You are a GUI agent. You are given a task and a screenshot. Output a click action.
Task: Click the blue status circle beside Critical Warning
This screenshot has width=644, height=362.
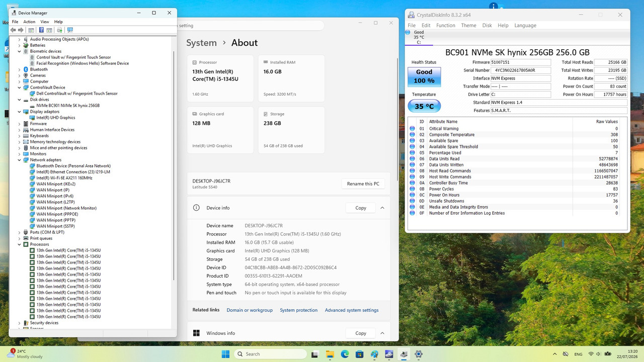pyautogui.click(x=413, y=129)
